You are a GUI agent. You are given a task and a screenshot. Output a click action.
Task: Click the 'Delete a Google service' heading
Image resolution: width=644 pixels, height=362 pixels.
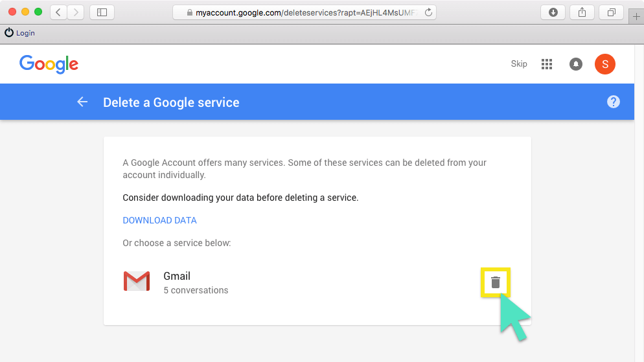(171, 102)
